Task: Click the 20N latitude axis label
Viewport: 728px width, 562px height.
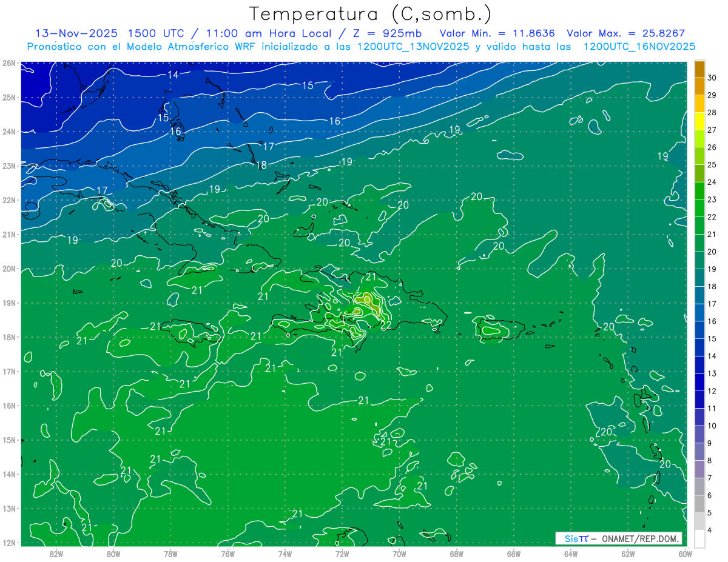Action: 9,269
